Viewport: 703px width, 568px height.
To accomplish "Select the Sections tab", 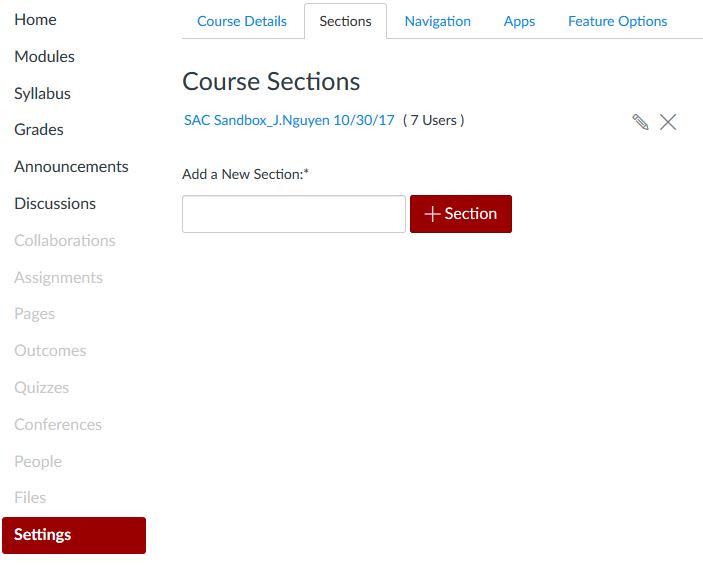I will [x=345, y=21].
